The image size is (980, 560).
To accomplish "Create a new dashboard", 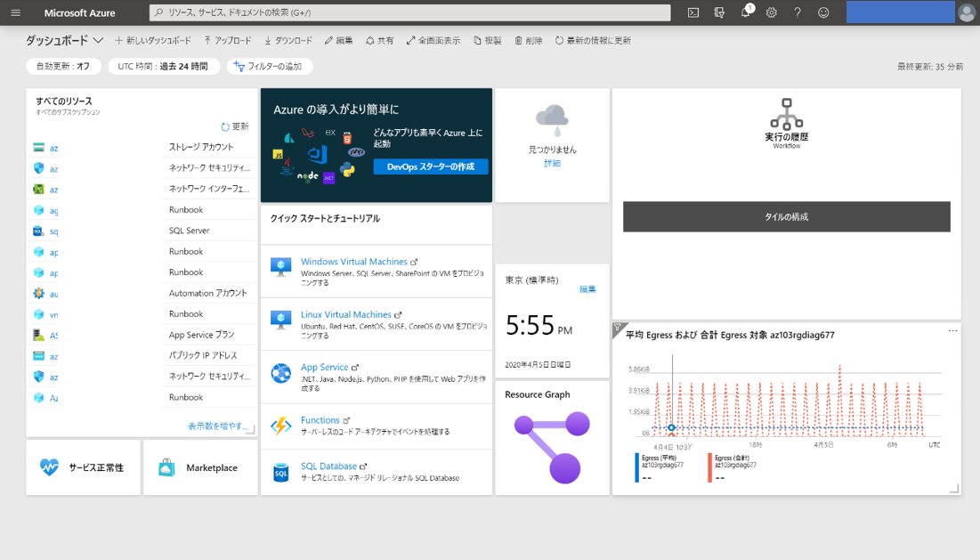I will tap(153, 41).
